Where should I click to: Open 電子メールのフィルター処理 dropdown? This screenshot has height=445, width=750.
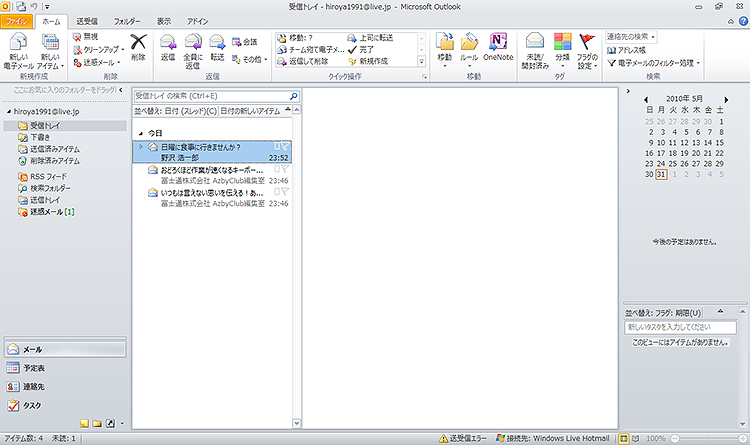(653, 63)
